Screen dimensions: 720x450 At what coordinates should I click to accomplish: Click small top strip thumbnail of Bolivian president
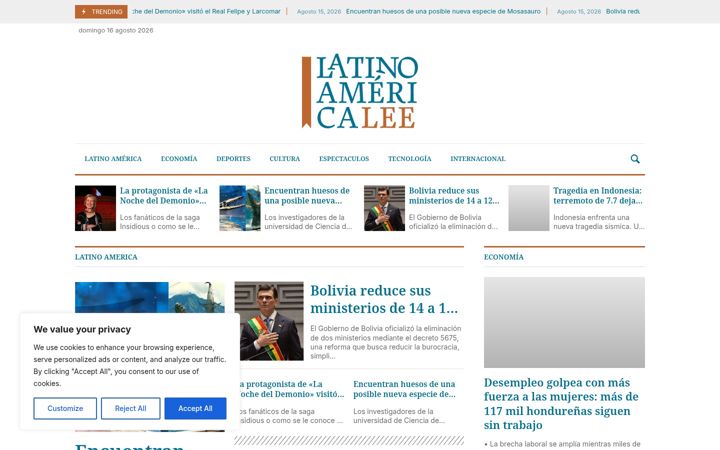384,208
